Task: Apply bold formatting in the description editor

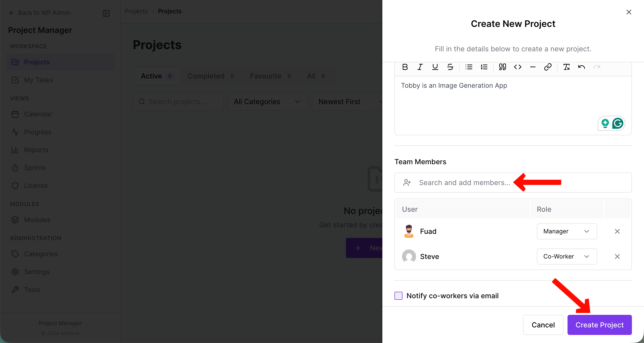Action: coord(405,67)
